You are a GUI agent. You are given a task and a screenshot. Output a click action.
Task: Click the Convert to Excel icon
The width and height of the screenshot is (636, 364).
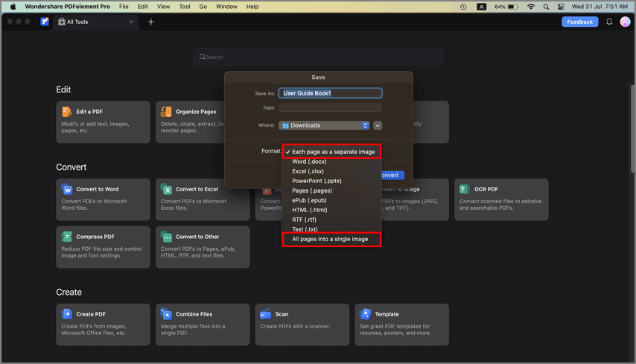[166, 189]
